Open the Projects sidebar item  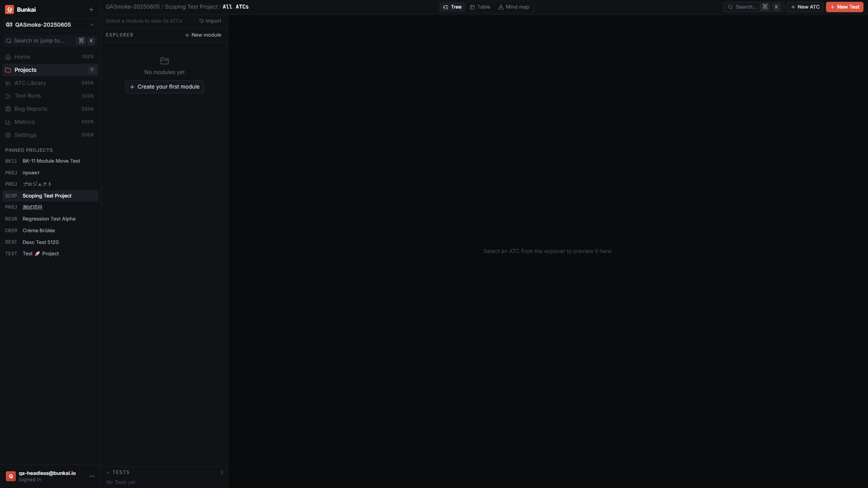[50, 70]
